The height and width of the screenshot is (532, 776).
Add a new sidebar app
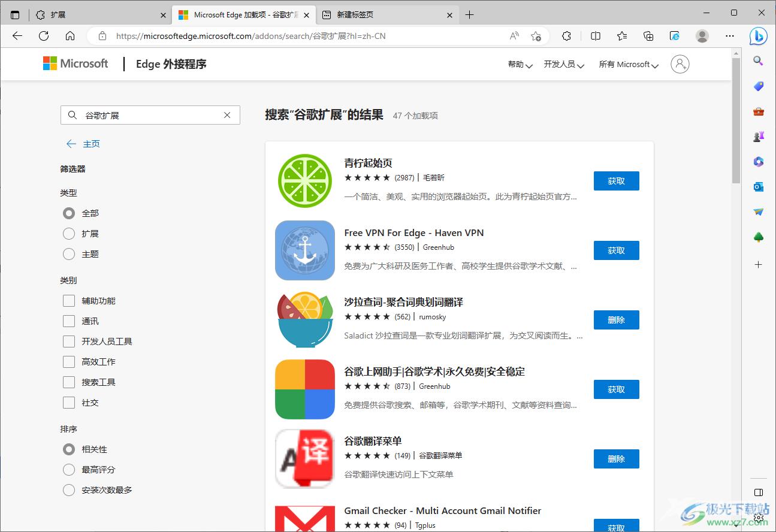coord(759,264)
